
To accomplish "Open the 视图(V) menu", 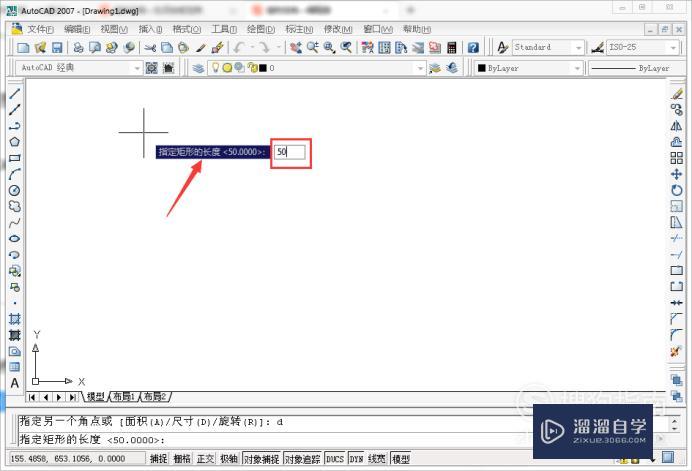I will (114, 29).
